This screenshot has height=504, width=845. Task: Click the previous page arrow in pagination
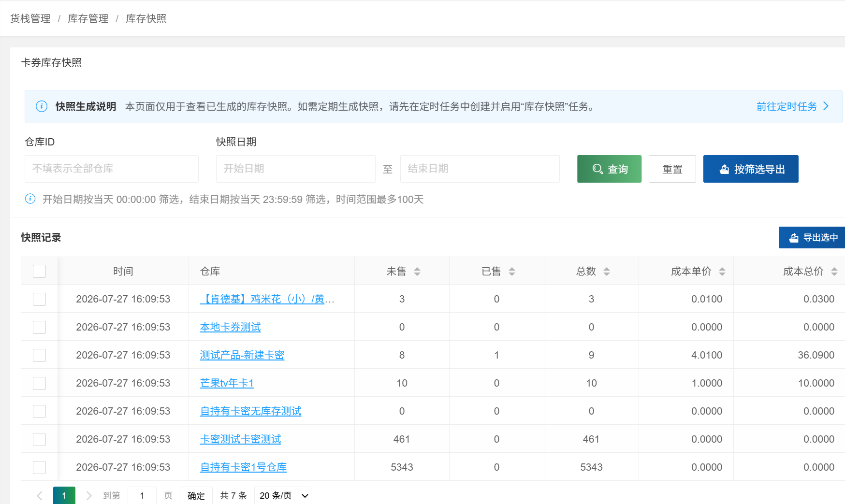40,495
